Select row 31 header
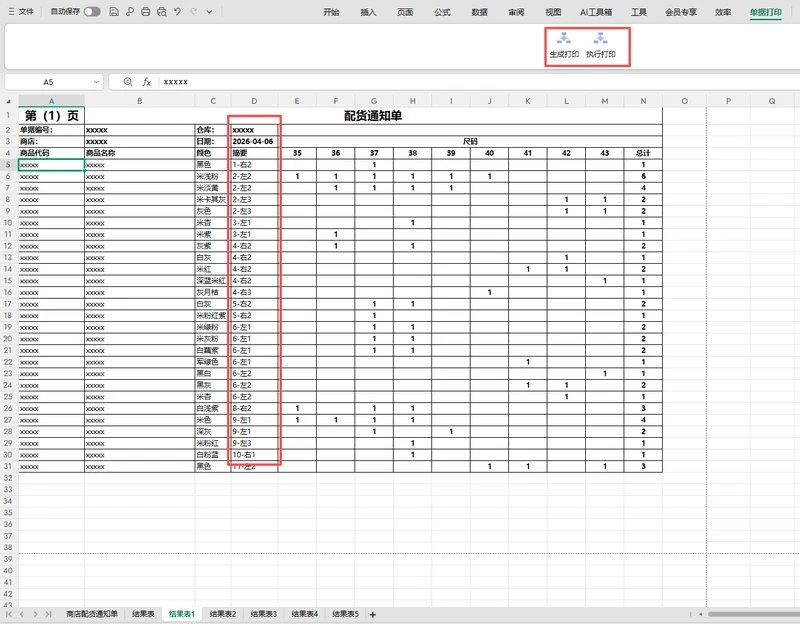This screenshot has width=800, height=624. point(9,466)
